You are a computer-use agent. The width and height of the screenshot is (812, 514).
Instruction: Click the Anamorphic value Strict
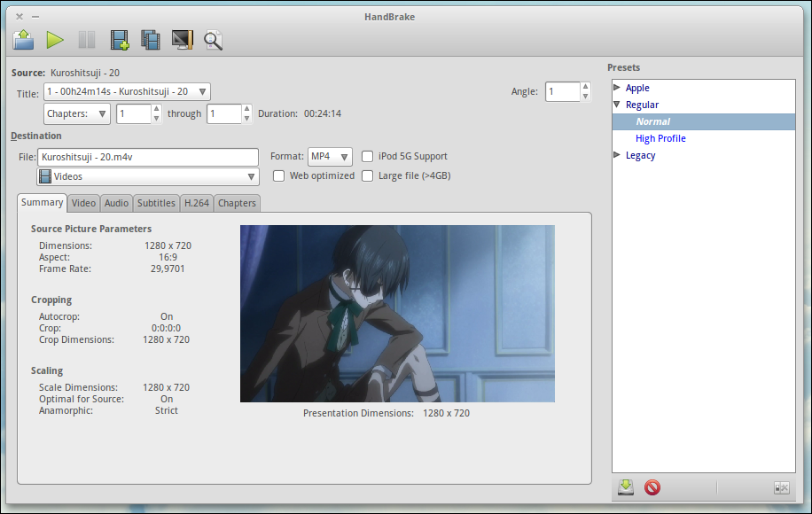167,410
